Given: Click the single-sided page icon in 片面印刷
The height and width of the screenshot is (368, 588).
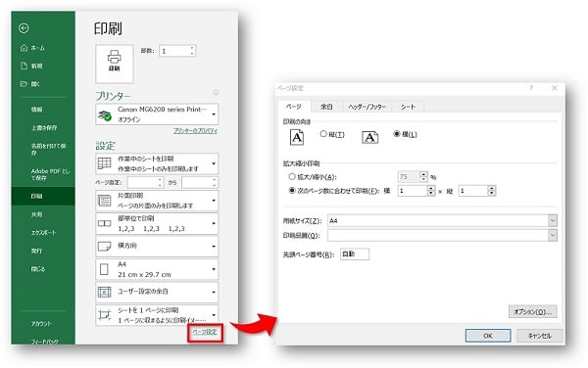Looking at the screenshot, I should click(x=104, y=201).
